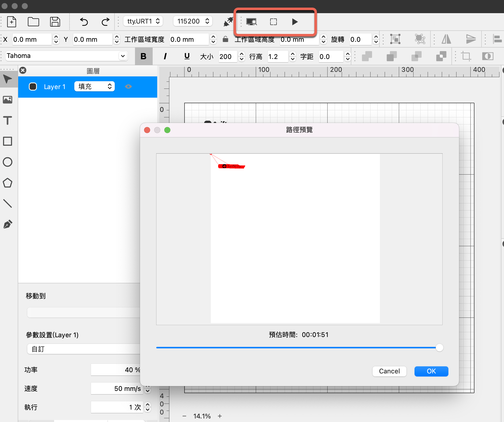504x422 pixels.
Task: Select the Pen path drawing tool
Action: (8, 224)
